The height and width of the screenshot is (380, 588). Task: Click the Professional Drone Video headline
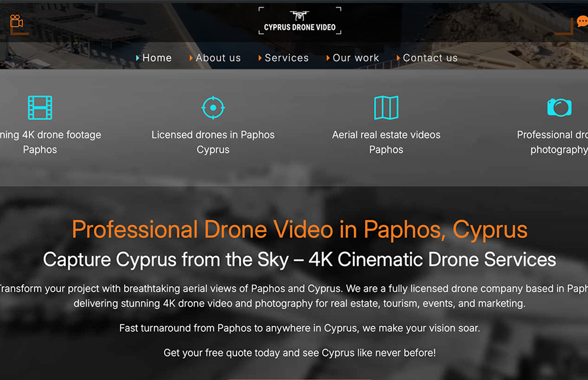[299, 230]
